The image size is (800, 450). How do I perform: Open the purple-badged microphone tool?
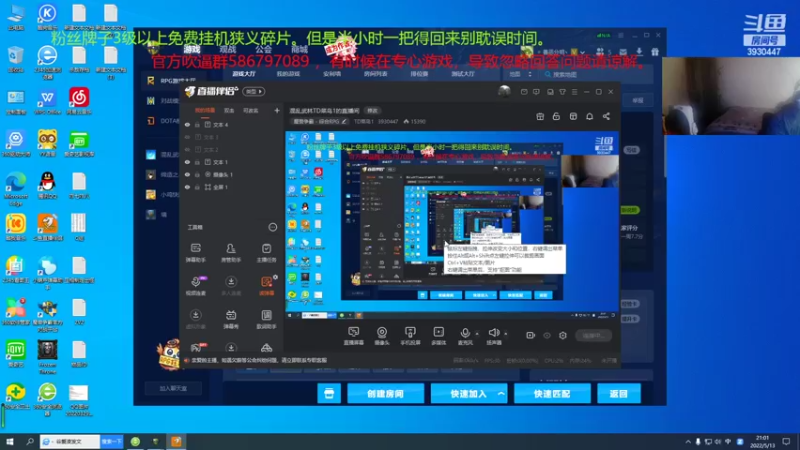195,286
